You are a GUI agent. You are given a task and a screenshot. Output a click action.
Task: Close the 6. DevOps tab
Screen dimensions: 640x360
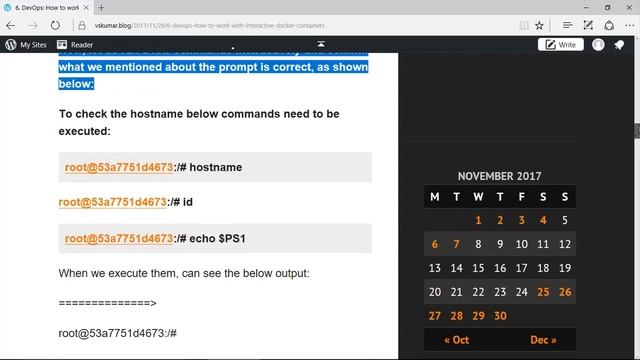86,7
